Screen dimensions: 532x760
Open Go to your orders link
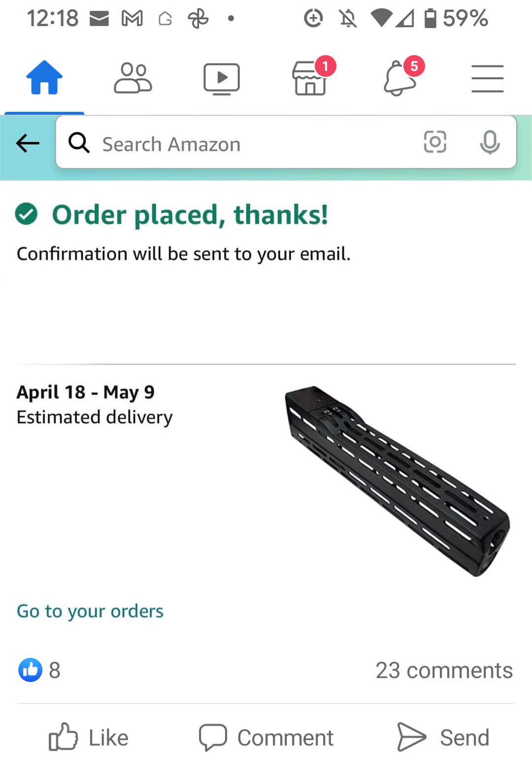90,611
